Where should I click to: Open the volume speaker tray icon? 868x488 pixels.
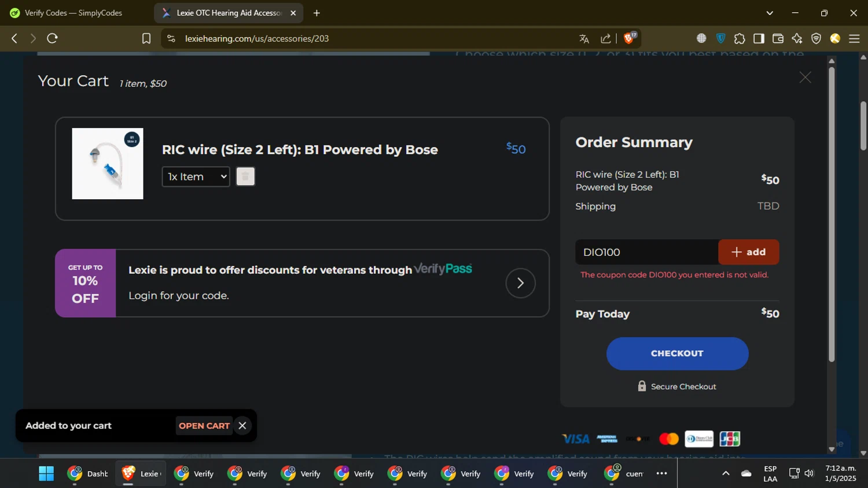[810, 474]
